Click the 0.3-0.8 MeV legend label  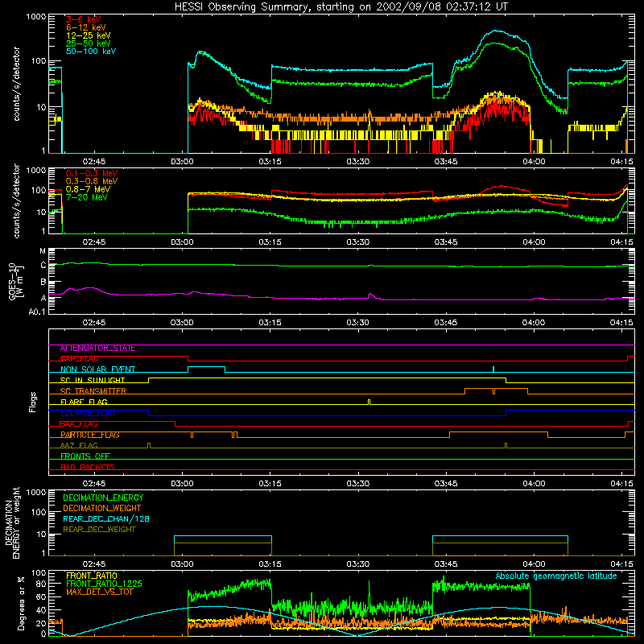[92, 181]
